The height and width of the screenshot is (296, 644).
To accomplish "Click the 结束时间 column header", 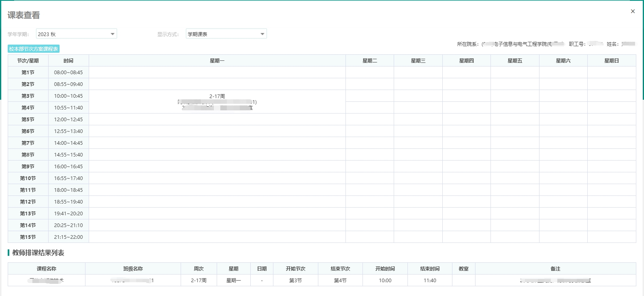I will pos(430,268).
